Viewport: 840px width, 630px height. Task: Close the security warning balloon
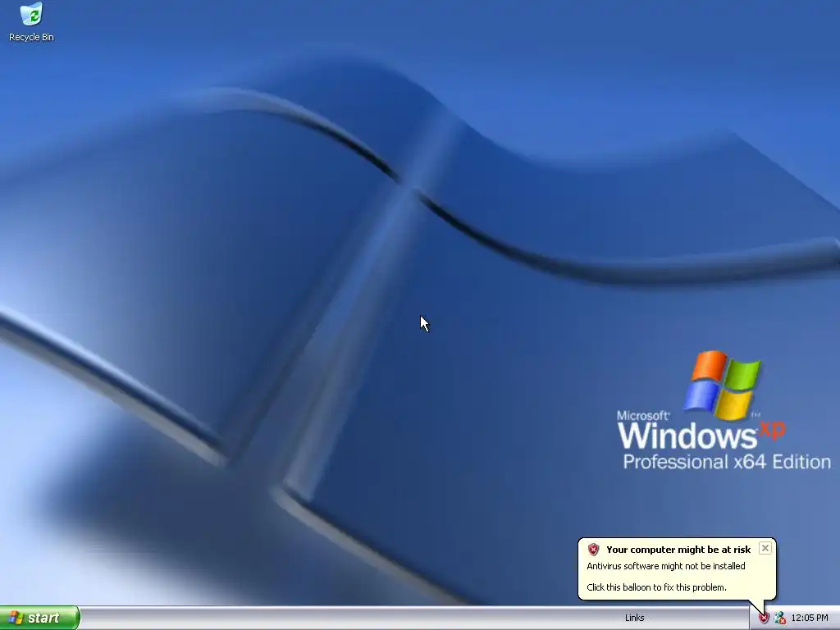(765, 548)
